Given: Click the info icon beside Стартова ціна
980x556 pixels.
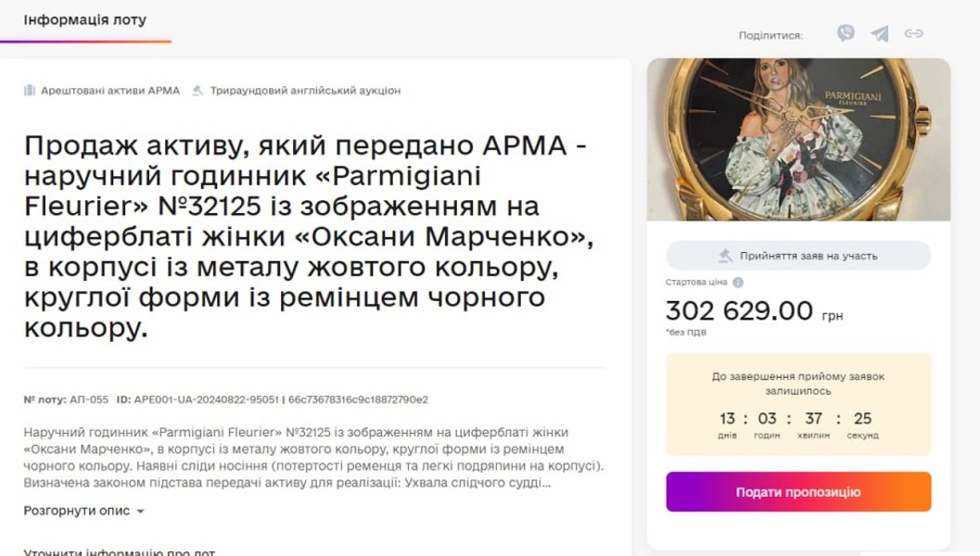Looking at the screenshot, I should tap(738, 283).
